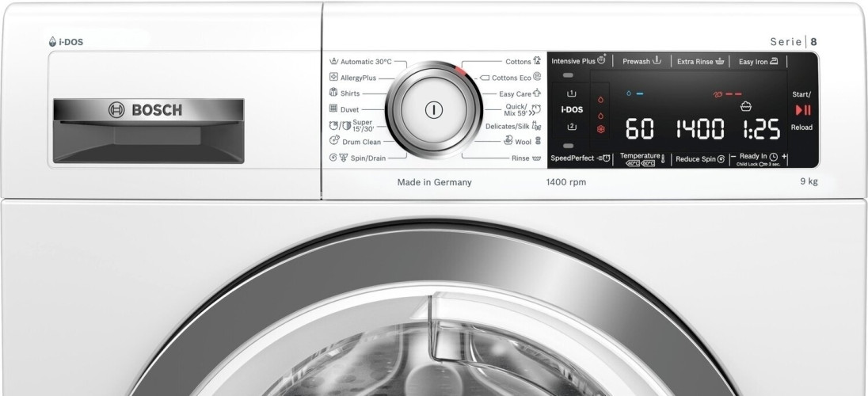Tap the Reduce Spin button

pos(700,159)
